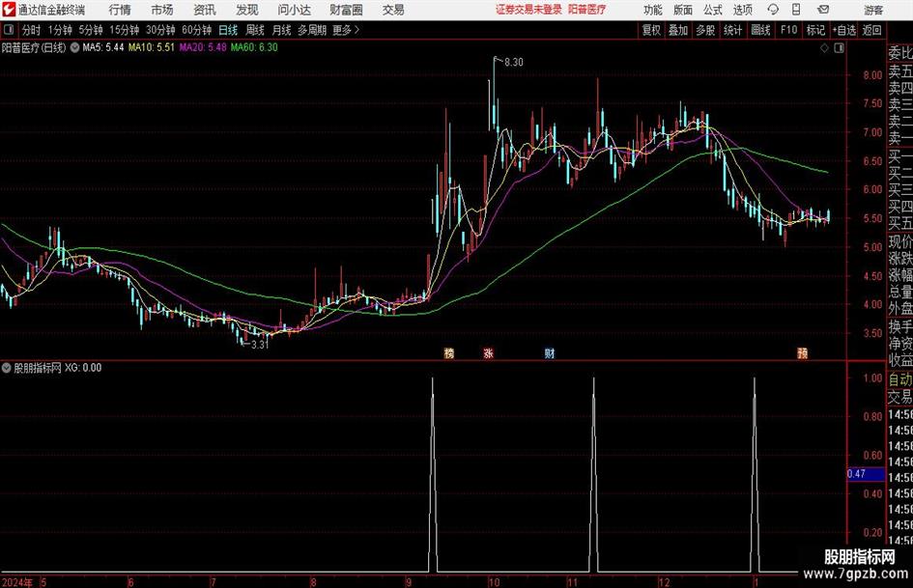Open the 多周期 multi-period view
Image resolution: width=913 pixels, height=588 pixels.
pos(312,30)
